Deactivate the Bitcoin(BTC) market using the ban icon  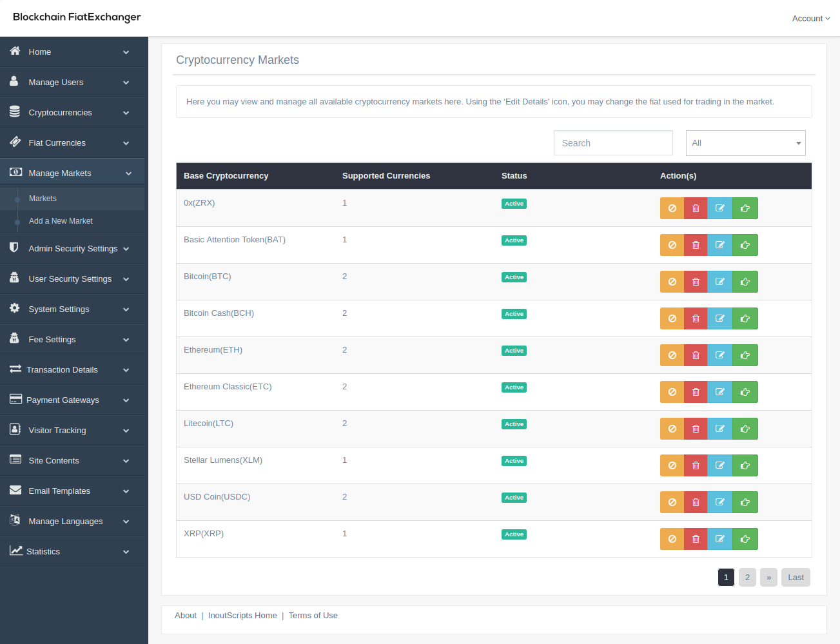[672, 281]
